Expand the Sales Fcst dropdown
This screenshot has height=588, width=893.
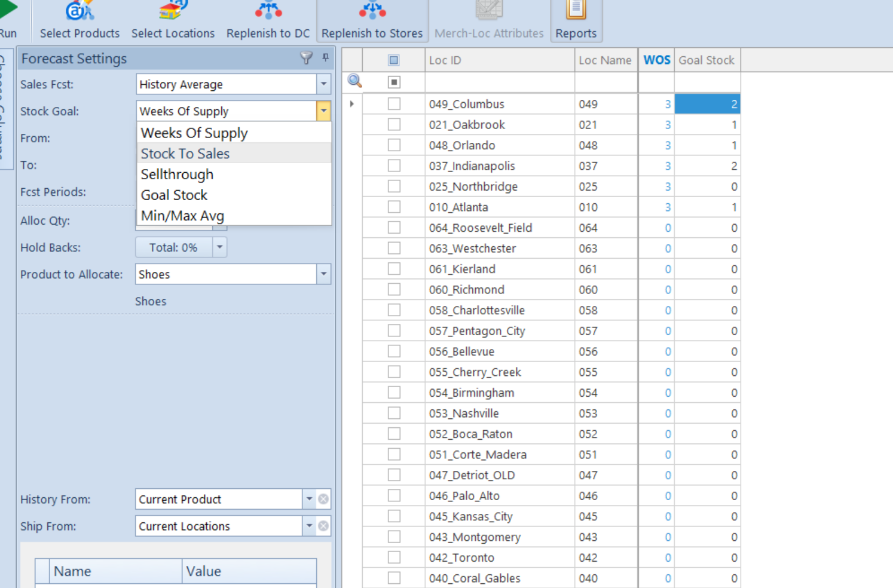click(323, 84)
